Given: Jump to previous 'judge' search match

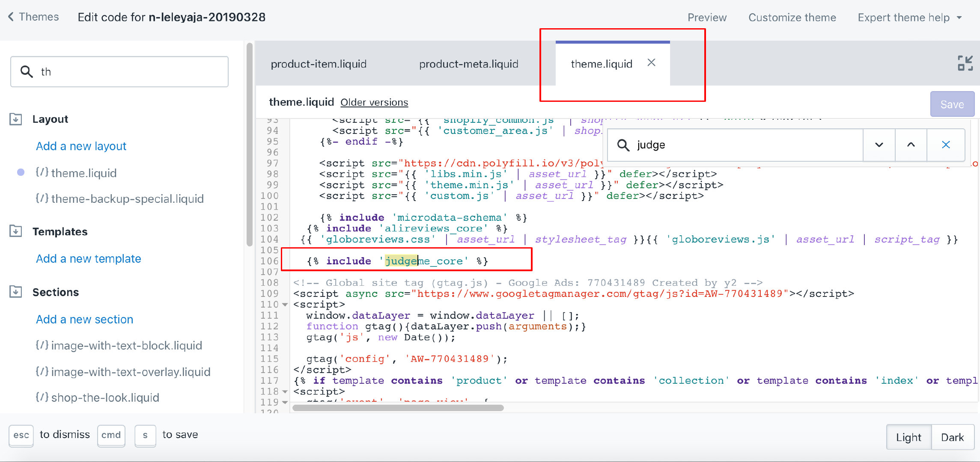Looking at the screenshot, I should click(x=911, y=145).
